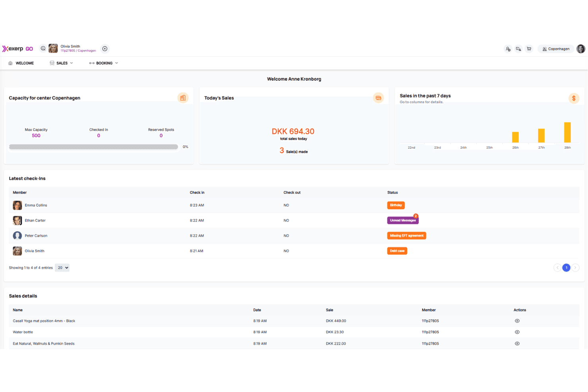Click the add-member card icon in the header
588x392 pixels.
click(518, 49)
